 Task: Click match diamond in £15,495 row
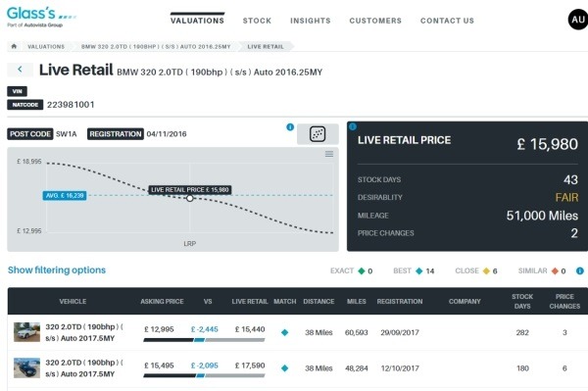[x=284, y=368]
